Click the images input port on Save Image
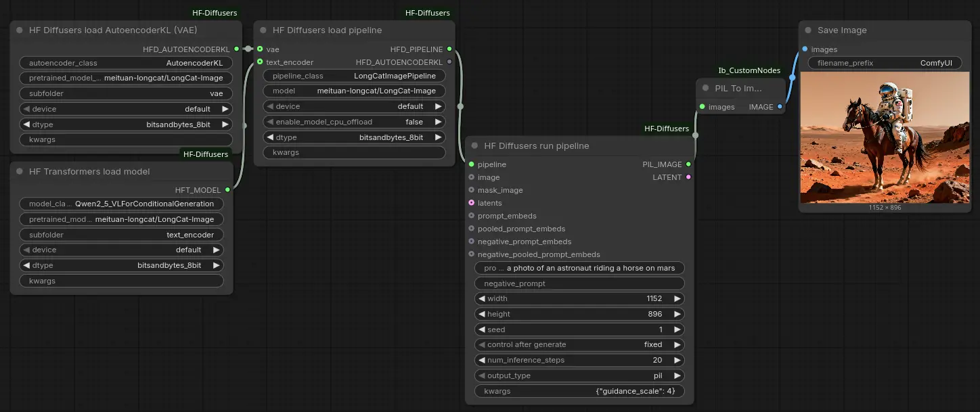The width and height of the screenshot is (980, 412). pyautogui.click(x=805, y=49)
